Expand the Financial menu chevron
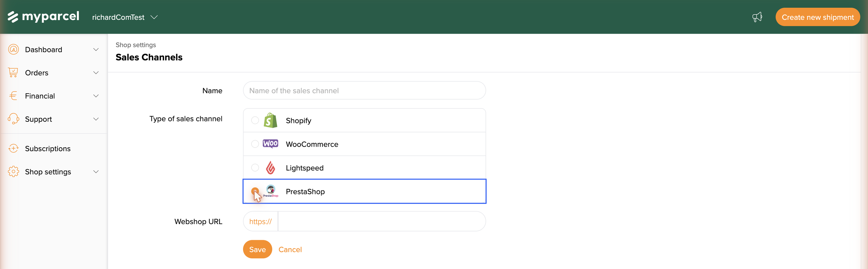868x269 pixels. (96, 96)
